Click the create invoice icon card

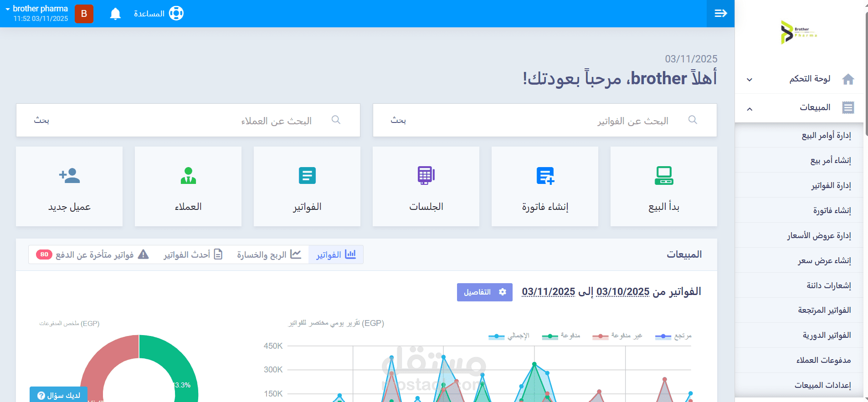[545, 176]
